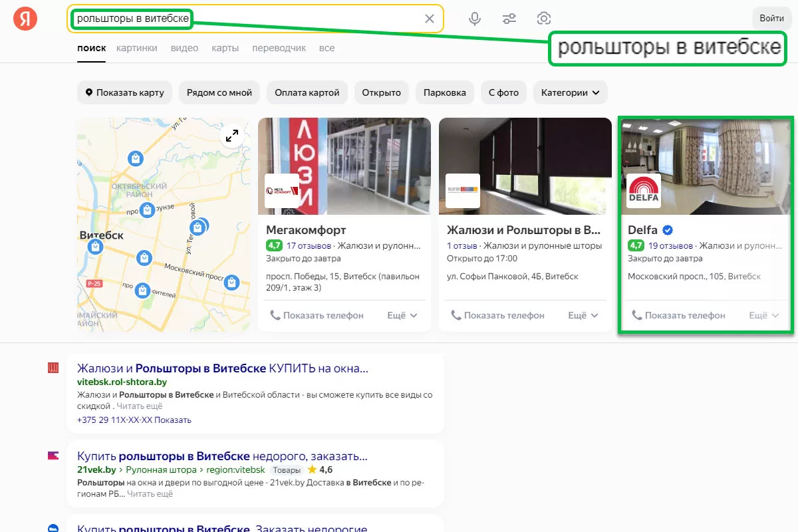
Task: Open image search camera icon
Action: click(544, 19)
